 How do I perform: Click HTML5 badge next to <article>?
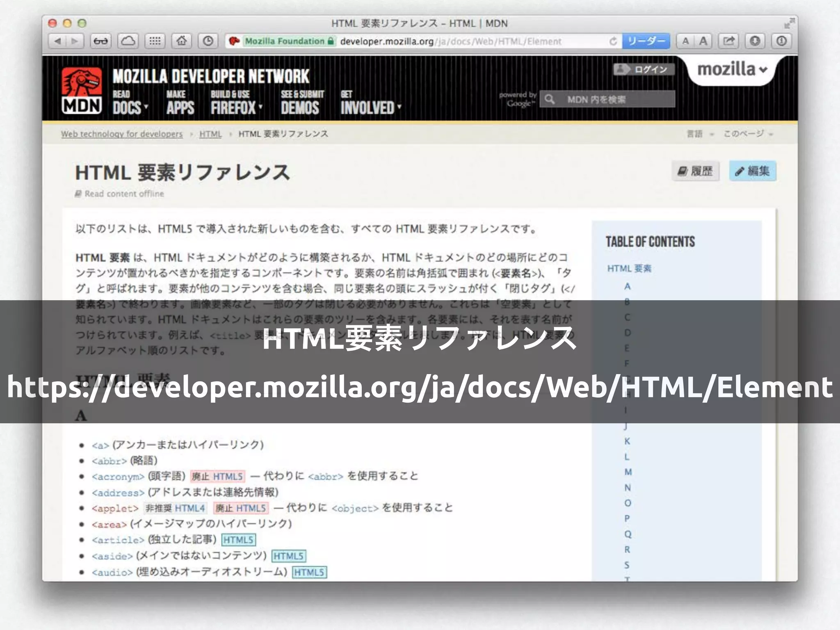[238, 540]
